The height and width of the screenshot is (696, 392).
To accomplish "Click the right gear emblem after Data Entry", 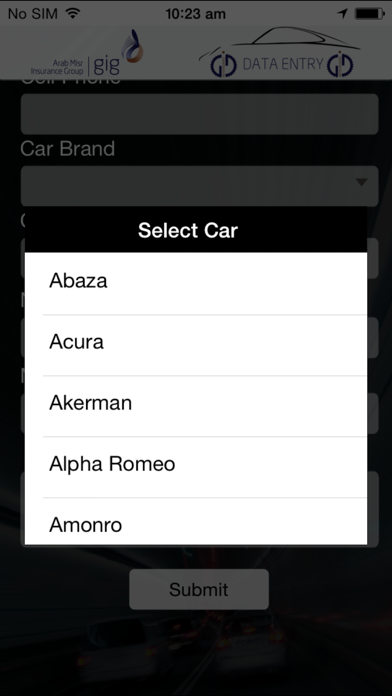I will 340,65.
